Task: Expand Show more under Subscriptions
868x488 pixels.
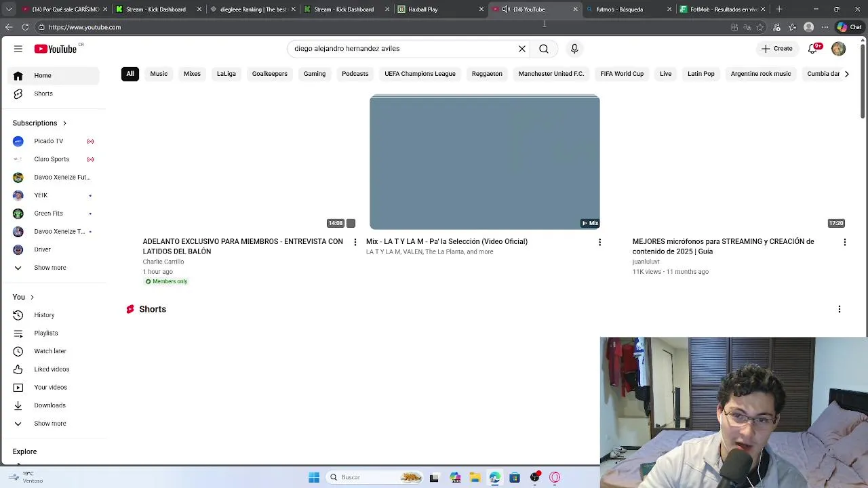Action: click(x=51, y=268)
